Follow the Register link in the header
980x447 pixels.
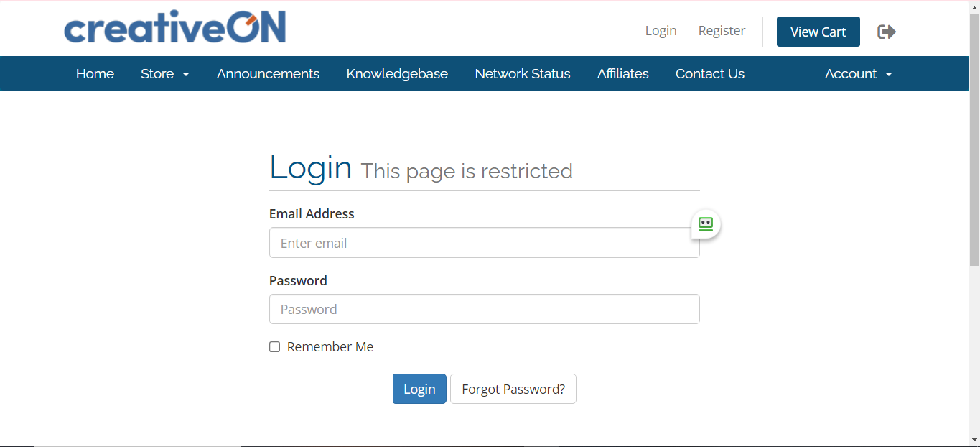tap(722, 31)
